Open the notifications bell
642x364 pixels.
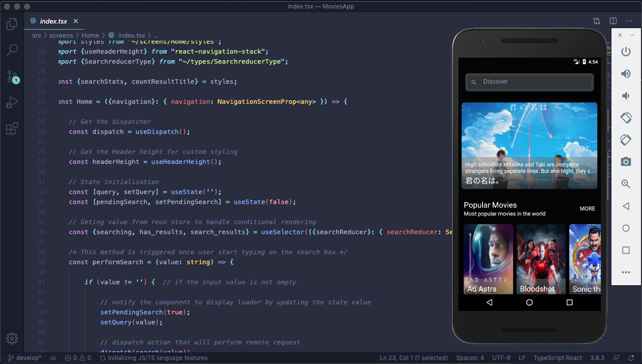(x=631, y=358)
